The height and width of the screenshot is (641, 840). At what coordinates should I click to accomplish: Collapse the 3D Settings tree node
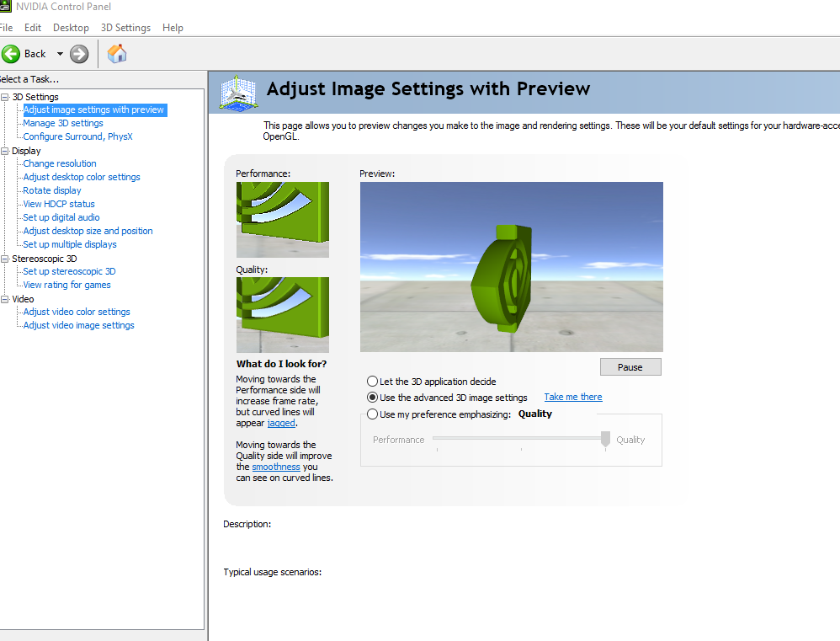coord(5,97)
